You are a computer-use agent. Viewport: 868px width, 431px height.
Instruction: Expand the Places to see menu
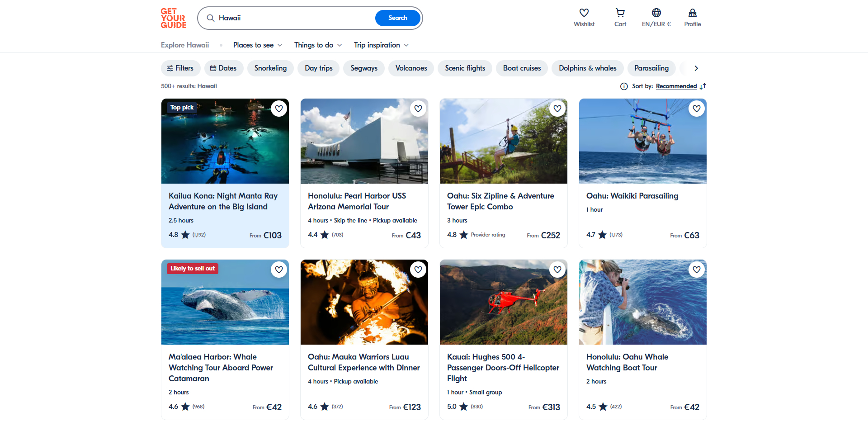coord(258,45)
